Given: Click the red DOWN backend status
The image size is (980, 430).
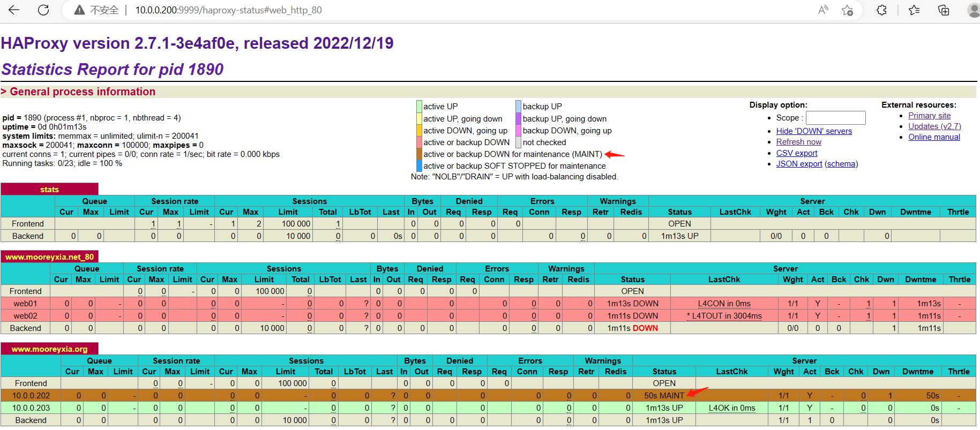Looking at the screenshot, I should (x=645, y=328).
